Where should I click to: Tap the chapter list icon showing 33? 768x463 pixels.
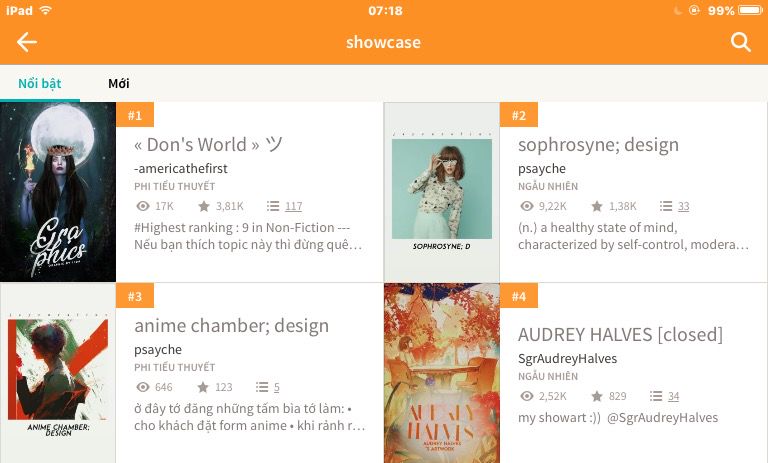tap(655, 206)
